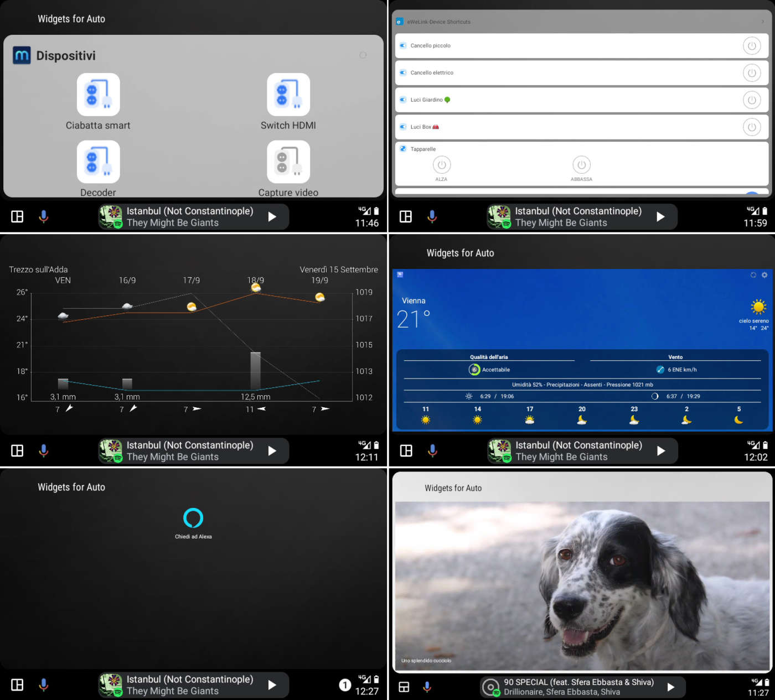775x700 pixels.
Task: Select the 18/9 day on the forecast graph
Action: 255,281
